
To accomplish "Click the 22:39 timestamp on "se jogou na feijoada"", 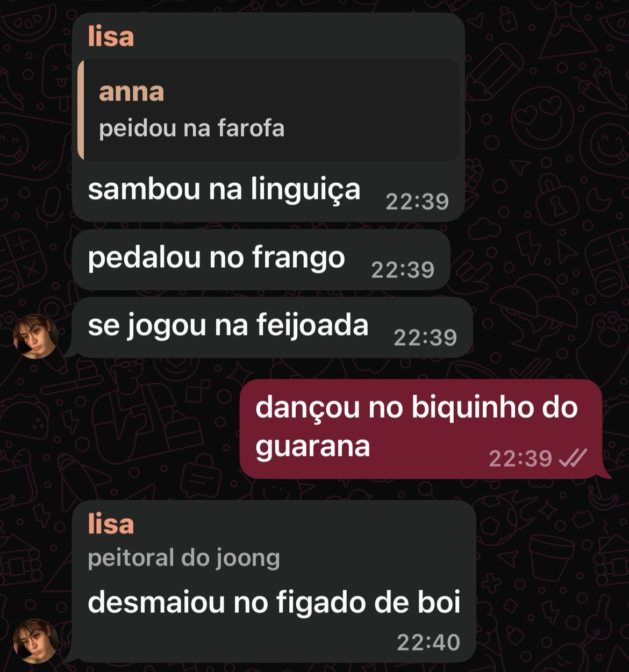I will 425,338.
